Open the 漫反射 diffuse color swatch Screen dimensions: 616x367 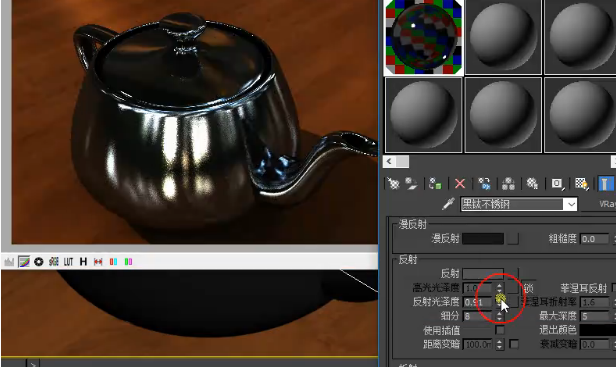click(x=483, y=239)
